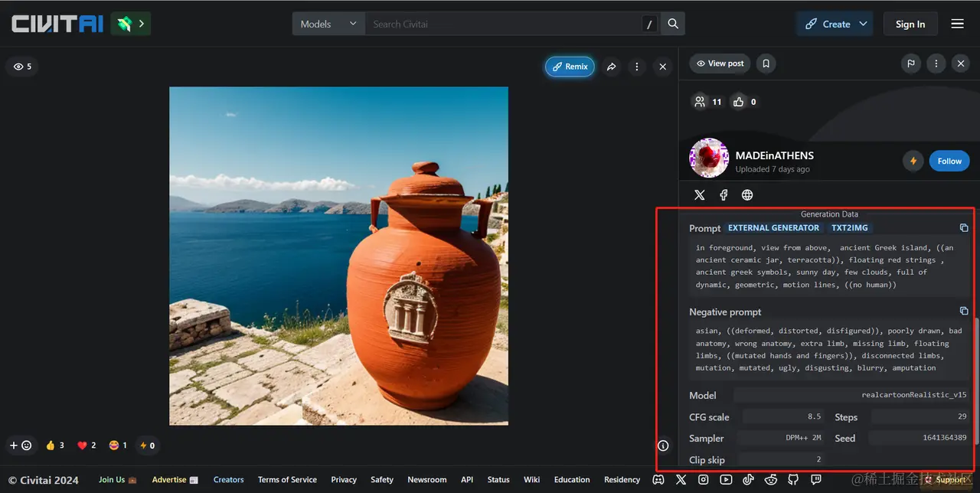The width and height of the screenshot is (980, 493).
Task: React with thumbs up on image
Action: click(x=54, y=446)
